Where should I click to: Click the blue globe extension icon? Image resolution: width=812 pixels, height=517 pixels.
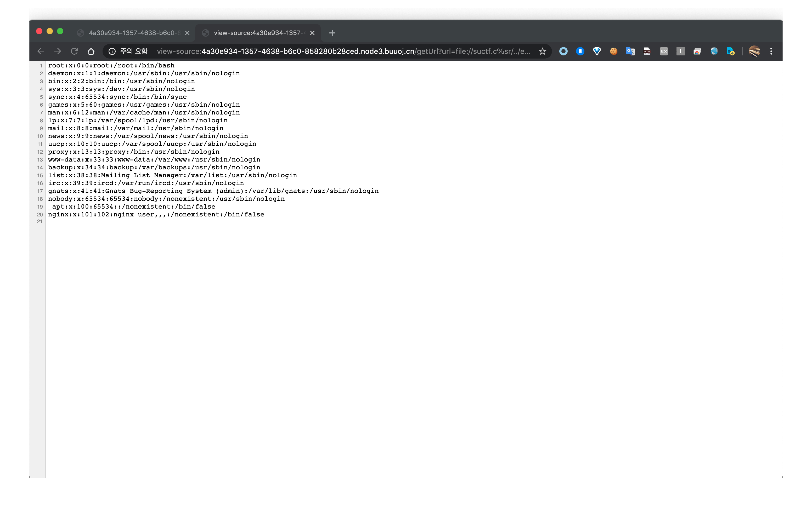coord(714,51)
